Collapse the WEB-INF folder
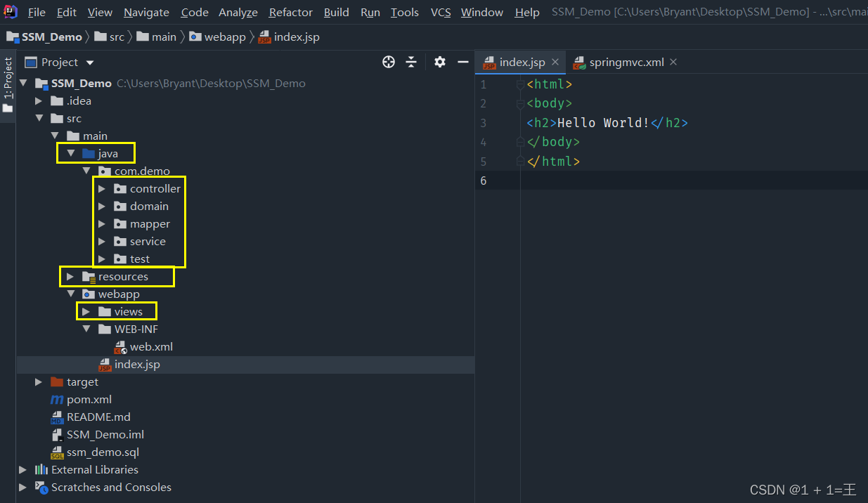 click(x=86, y=329)
